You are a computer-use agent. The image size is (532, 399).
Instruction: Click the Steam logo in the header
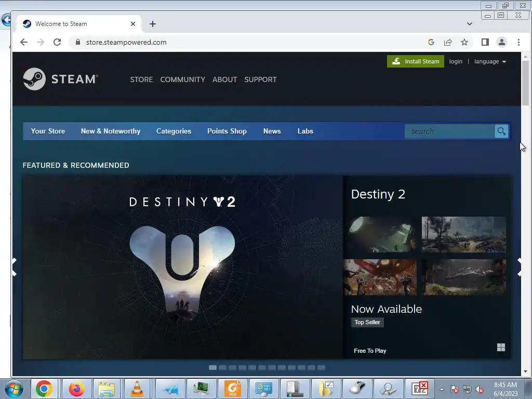coord(61,79)
